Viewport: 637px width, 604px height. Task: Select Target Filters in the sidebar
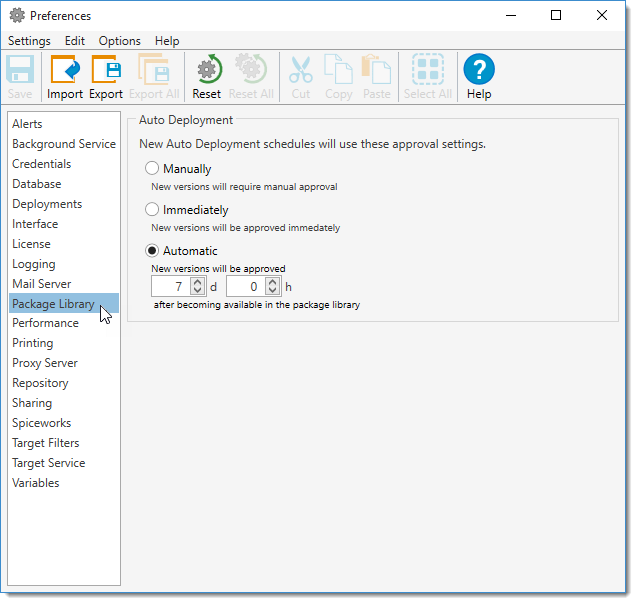pos(45,443)
